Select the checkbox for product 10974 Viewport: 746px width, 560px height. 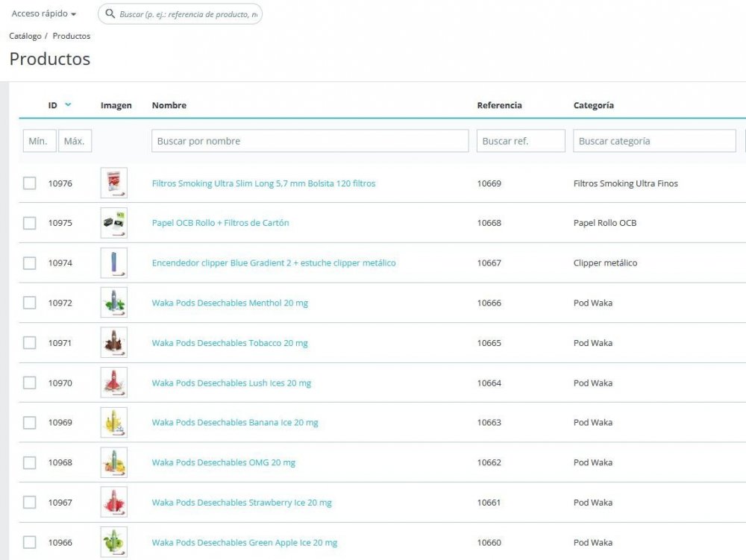coord(30,263)
